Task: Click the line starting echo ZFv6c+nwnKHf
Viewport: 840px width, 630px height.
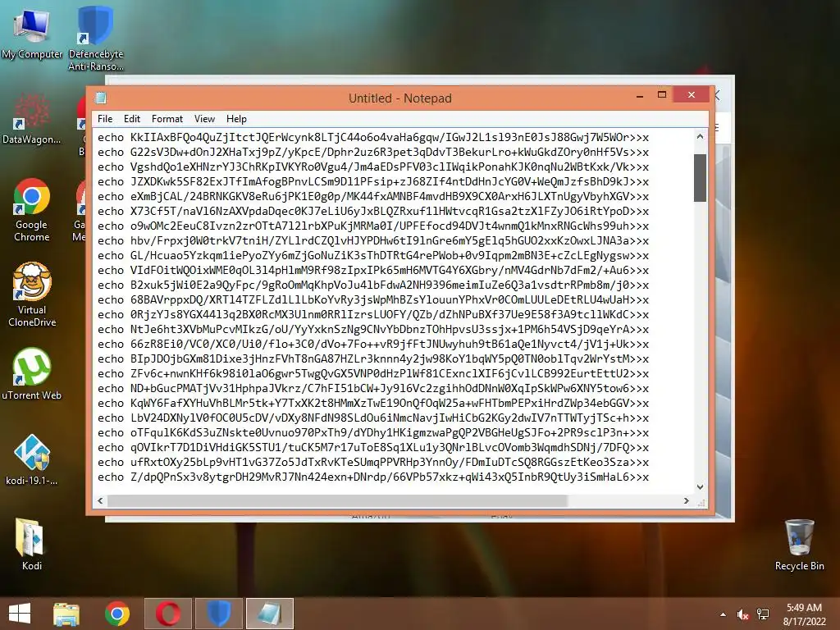Action: pos(373,373)
